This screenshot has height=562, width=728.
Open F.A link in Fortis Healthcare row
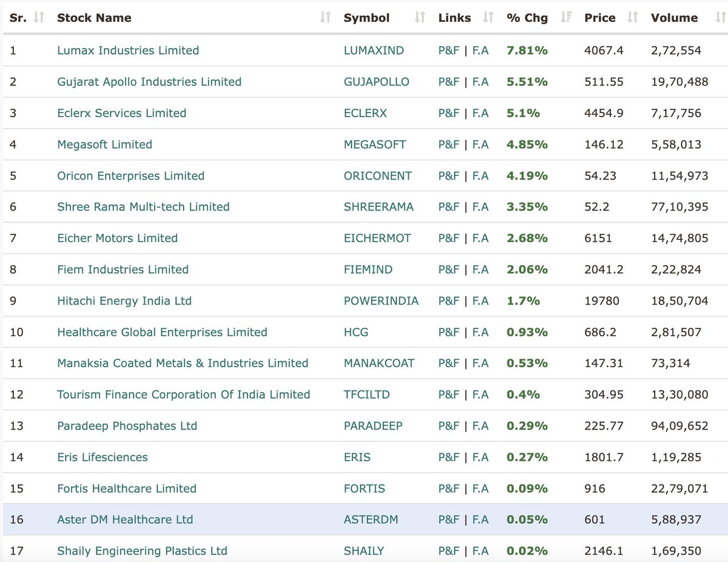[x=480, y=489]
